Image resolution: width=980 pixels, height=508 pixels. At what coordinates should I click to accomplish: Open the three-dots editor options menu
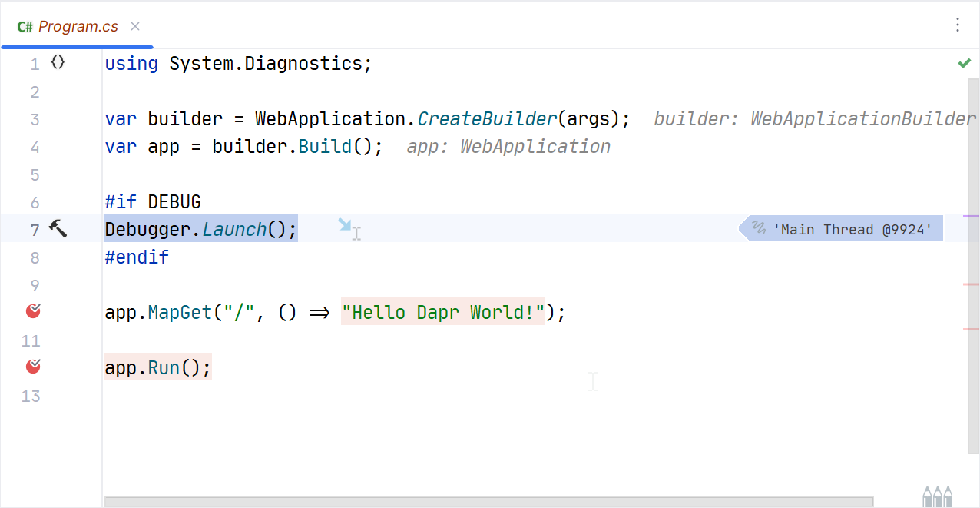(957, 25)
